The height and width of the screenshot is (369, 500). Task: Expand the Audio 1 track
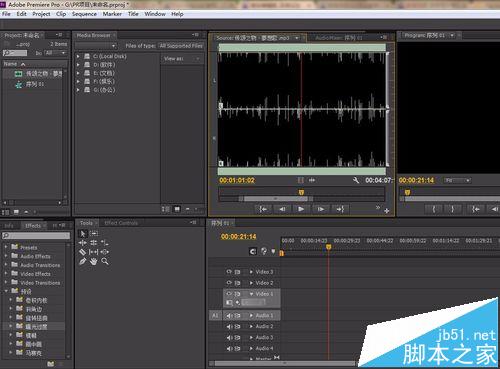click(x=251, y=315)
